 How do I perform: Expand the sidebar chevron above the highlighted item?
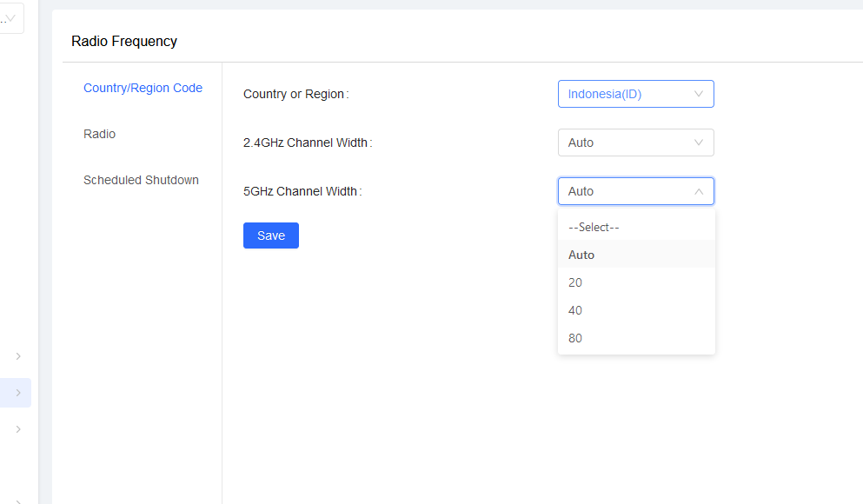[18, 356]
